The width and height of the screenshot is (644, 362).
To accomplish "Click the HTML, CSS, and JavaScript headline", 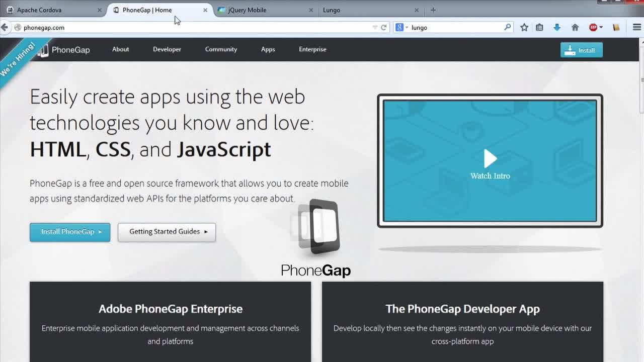I will (x=150, y=150).
